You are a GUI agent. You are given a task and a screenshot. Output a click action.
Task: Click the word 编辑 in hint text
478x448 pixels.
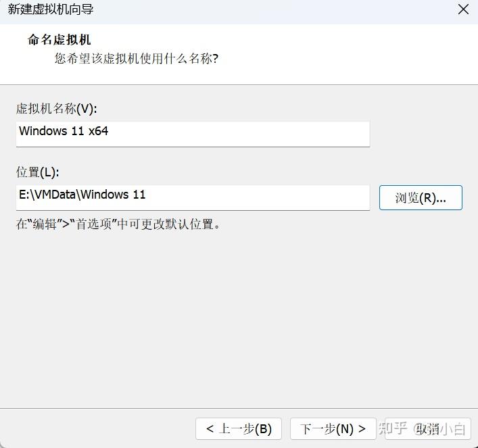39,224
